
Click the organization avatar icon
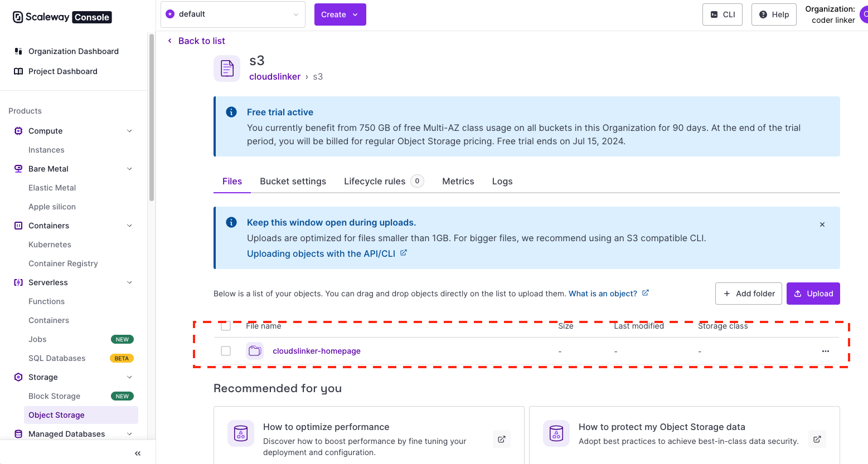tap(864, 14)
